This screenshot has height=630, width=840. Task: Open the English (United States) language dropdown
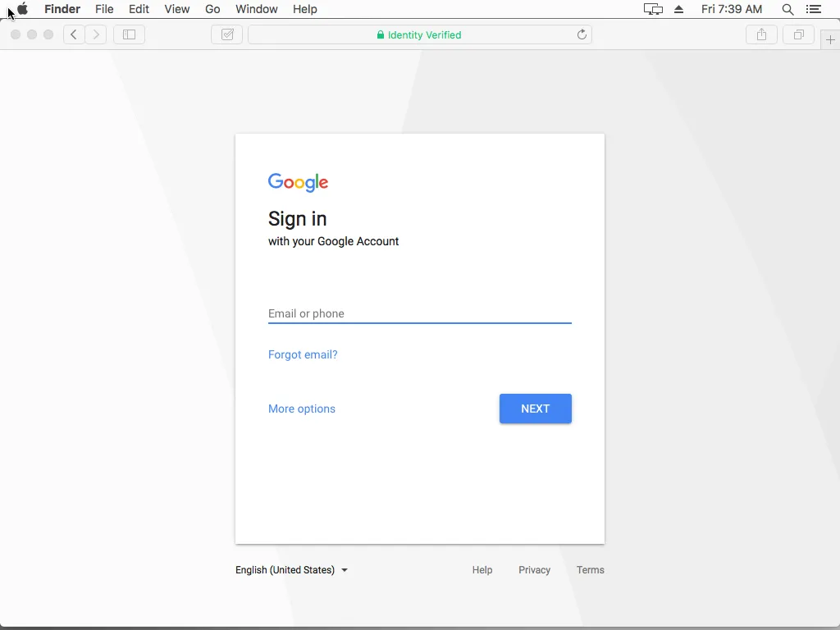coord(291,569)
